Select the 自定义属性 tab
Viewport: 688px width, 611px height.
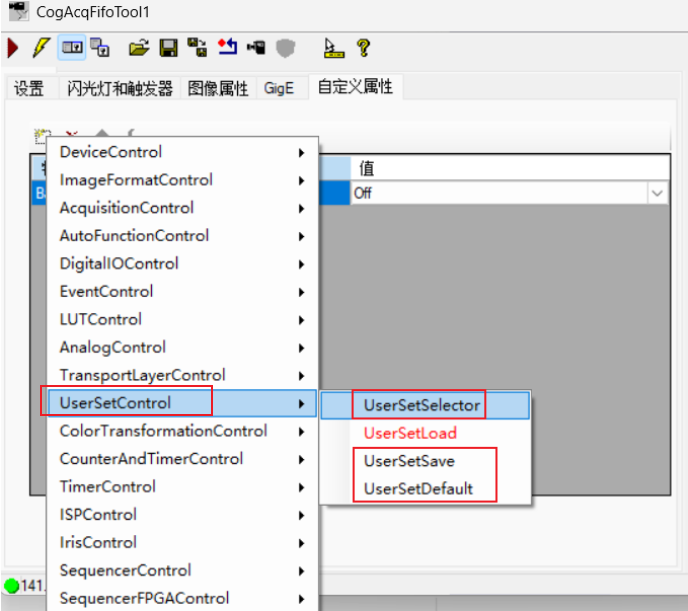click(x=355, y=86)
